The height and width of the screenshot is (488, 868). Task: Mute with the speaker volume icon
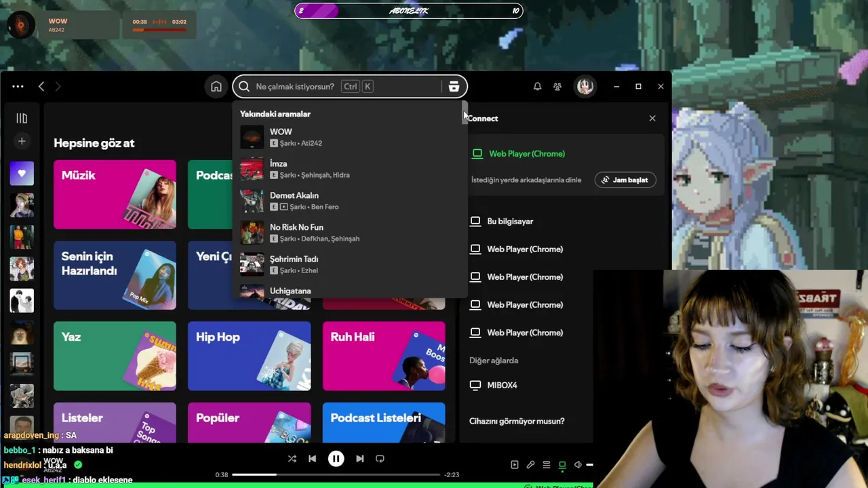pyautogui.click(x=578, y=464)
